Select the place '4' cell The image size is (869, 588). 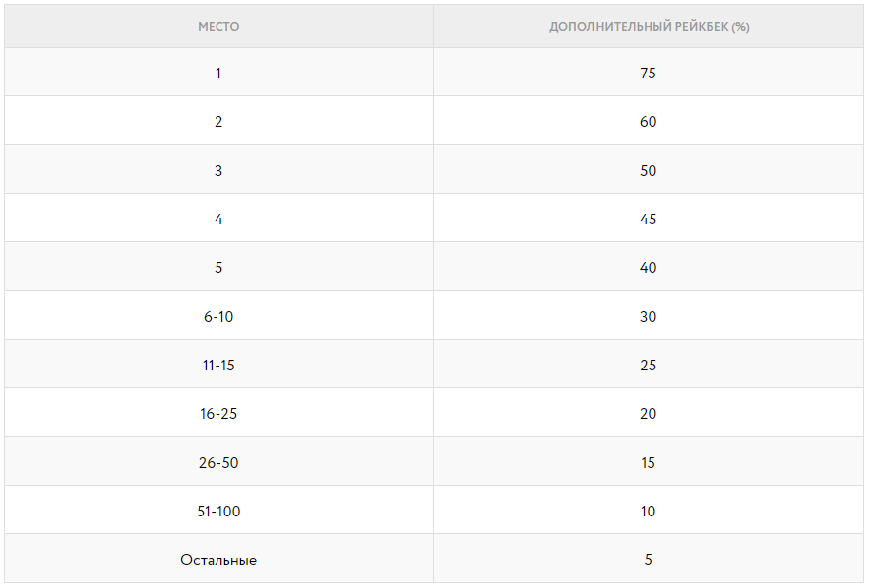(218, 220)
